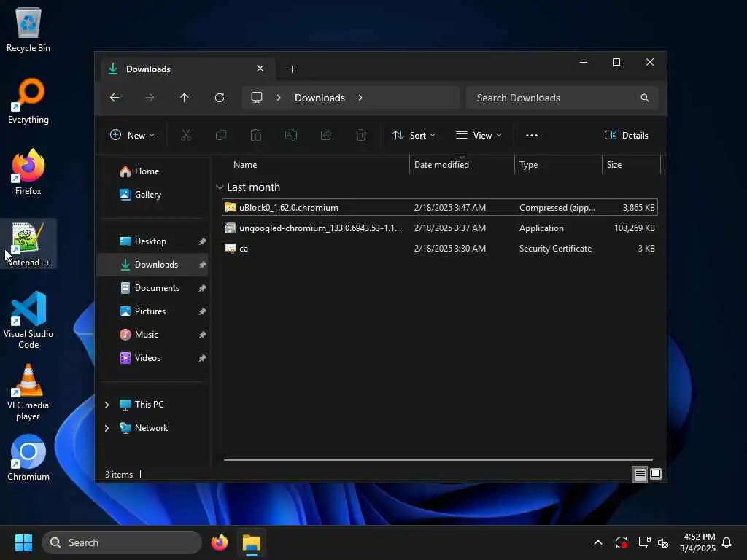Show hidden system tray icons
Viewport: 747px width, 560px height.
pos(598,542)
